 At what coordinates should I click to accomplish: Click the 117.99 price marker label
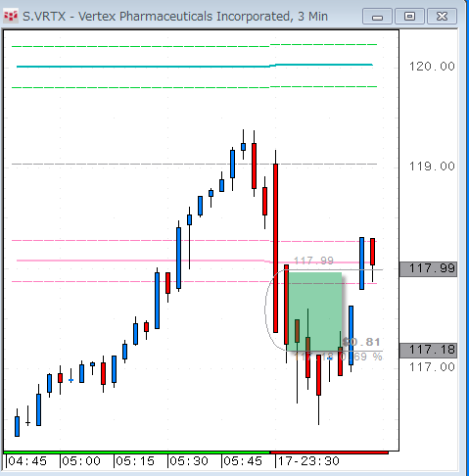[x=428, y=269]
